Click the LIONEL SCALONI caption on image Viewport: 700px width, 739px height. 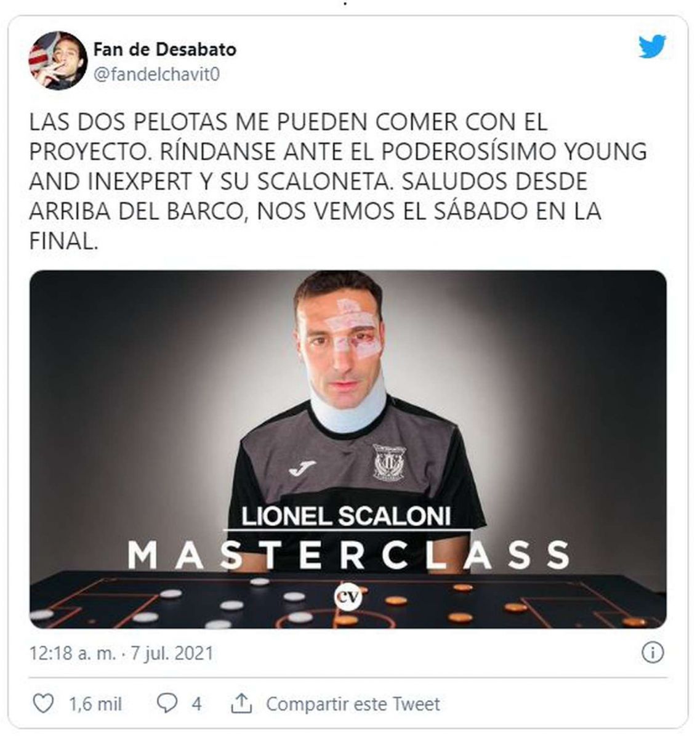coord(346,516)
